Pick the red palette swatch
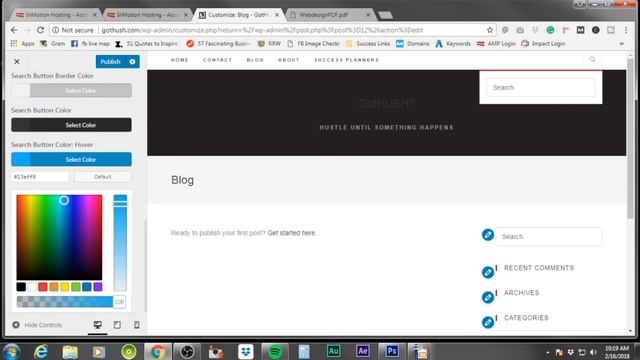 pos(43,287)
